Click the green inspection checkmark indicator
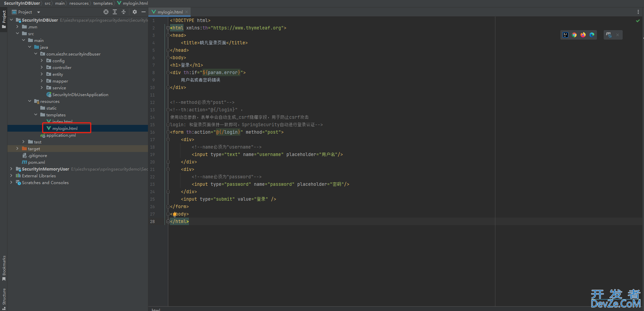The height and width of the screenshot is (311, 644). point(638,21)
